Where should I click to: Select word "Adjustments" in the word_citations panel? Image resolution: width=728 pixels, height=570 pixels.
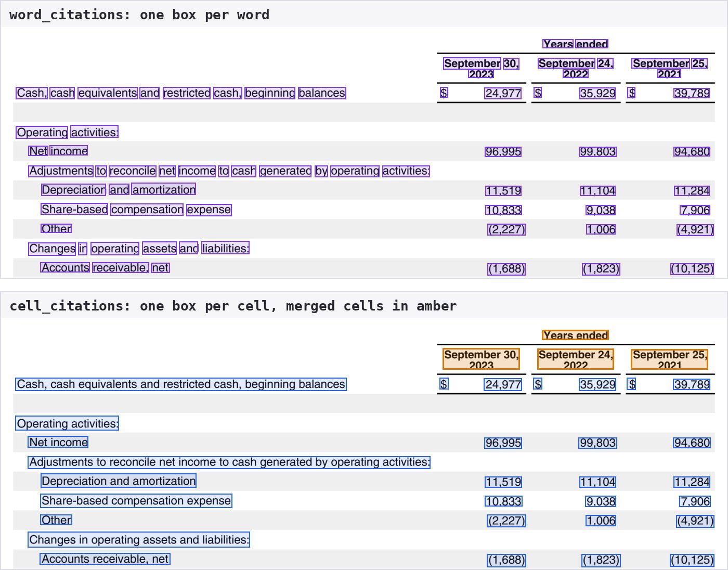(x=61, y=171)
